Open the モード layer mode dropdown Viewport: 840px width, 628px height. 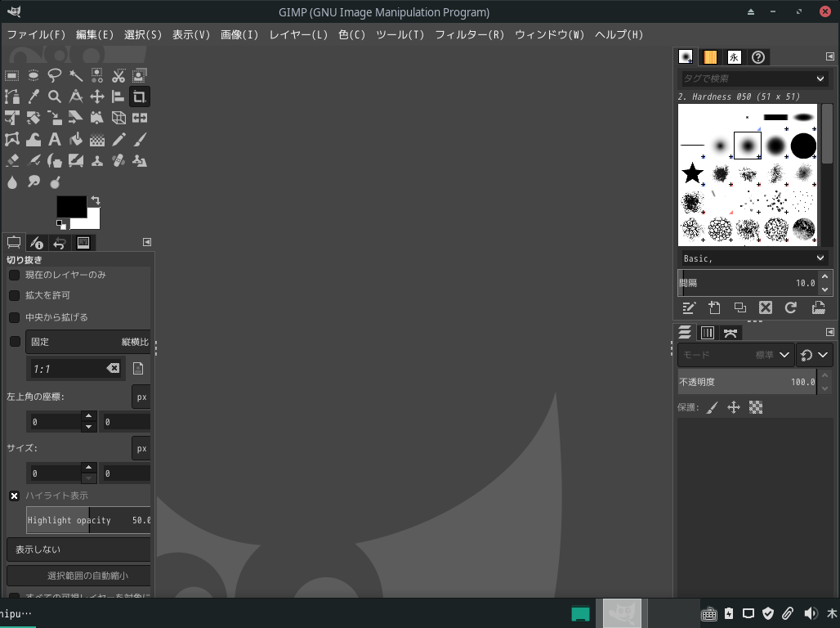[735, 355]
